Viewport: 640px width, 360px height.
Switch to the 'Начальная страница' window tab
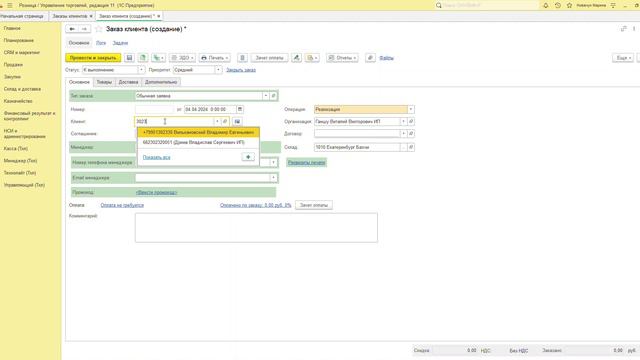coord(22,16)
